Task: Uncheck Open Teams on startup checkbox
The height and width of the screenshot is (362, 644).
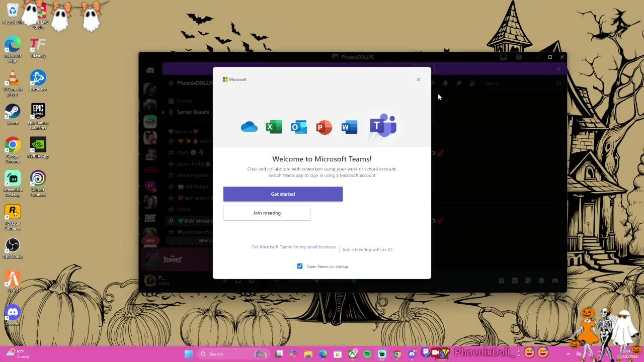Action: click(x=300, y=266)
